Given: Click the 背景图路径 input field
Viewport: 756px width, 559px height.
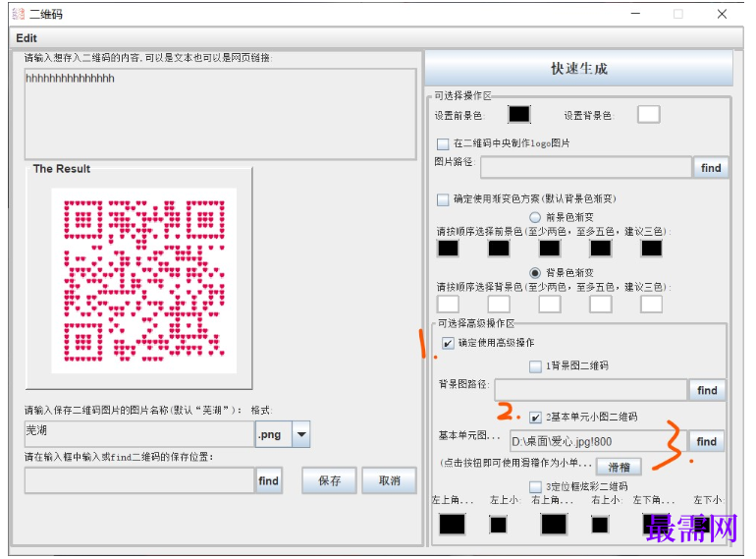Looking at the screenshot, I should point(591,390).
